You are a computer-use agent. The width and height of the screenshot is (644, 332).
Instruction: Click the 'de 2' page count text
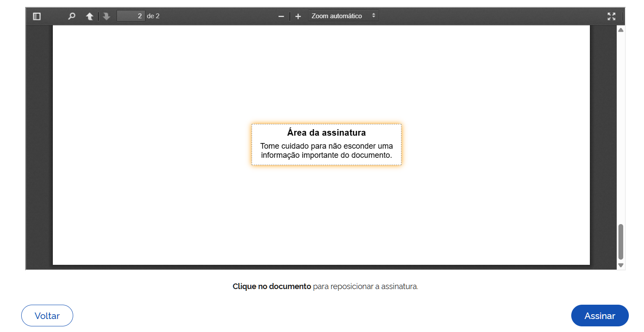153,16
